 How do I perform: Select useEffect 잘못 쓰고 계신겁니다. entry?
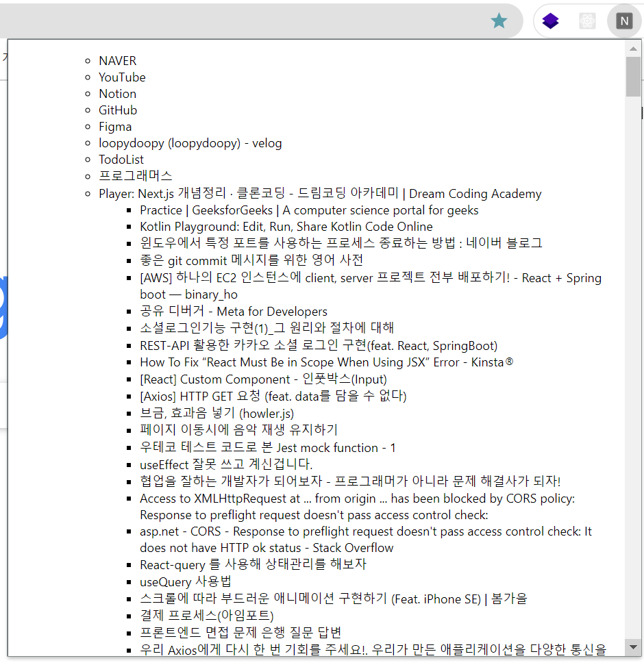point(226,465)
